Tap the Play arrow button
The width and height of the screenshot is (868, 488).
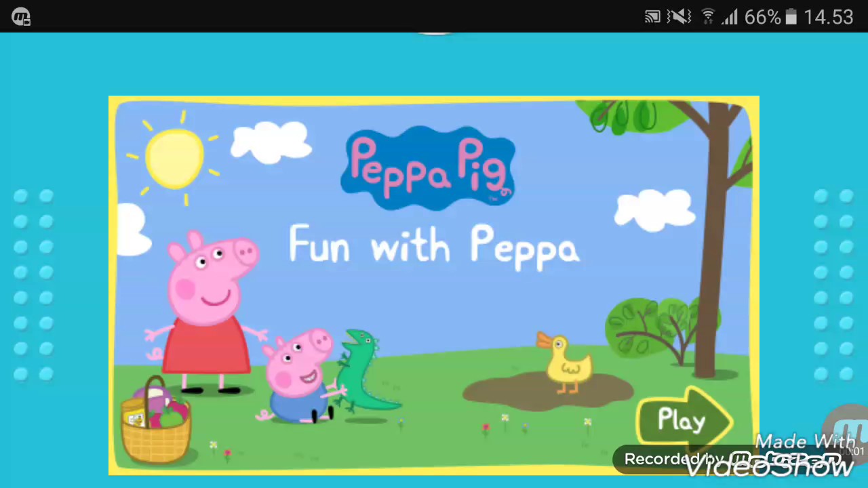point(685,420)
